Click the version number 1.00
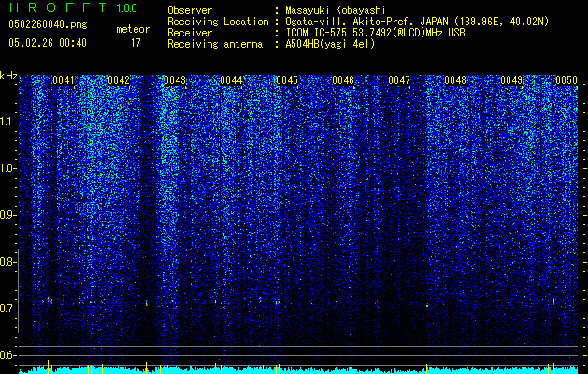The width and height of the screenshot is (588, 374). click(x=127, y=7)
